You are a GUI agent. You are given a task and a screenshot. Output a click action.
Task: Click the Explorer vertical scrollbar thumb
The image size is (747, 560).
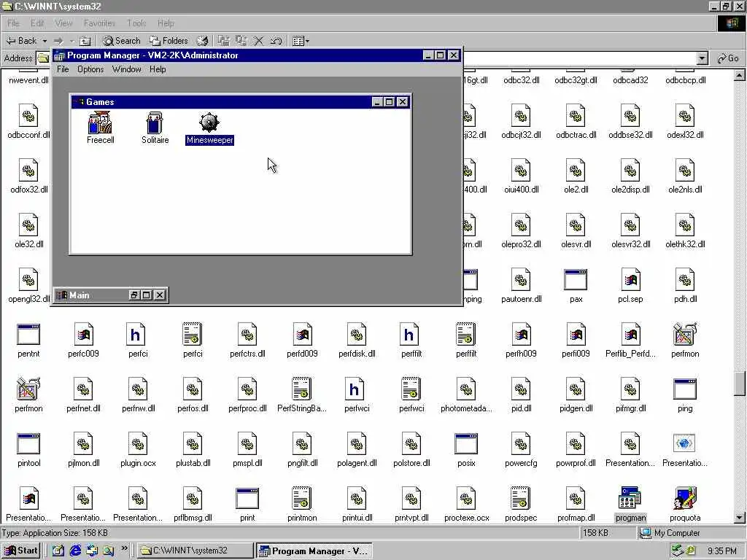click(x=740, y=384)
